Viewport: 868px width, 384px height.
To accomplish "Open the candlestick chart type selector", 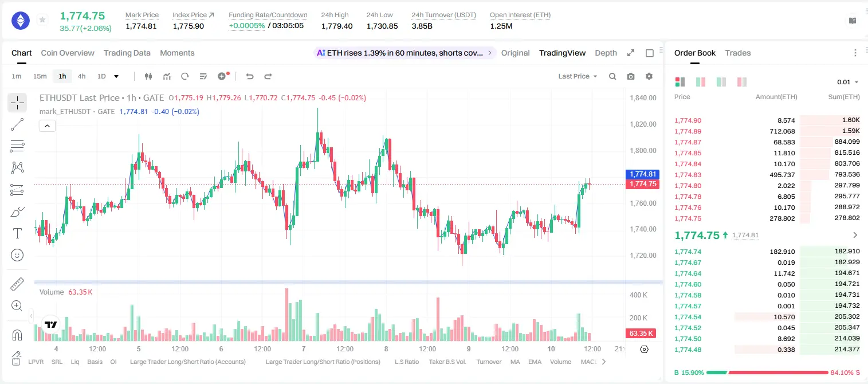I will point(149,76).
